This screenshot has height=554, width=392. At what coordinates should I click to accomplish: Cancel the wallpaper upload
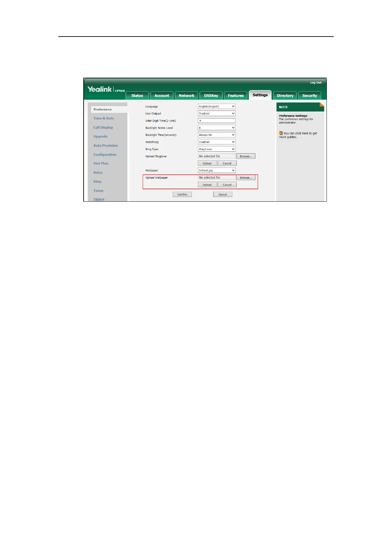(x=227, y=185)
